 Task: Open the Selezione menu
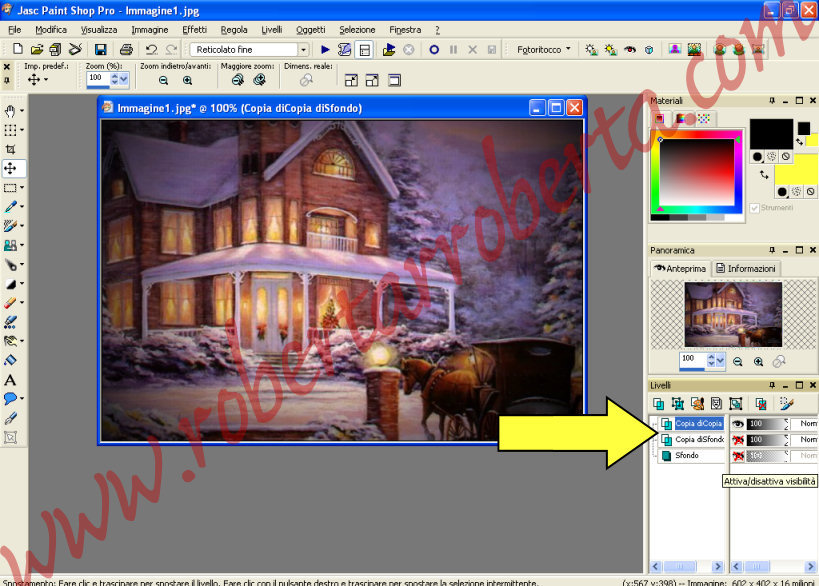click(357, 30)
